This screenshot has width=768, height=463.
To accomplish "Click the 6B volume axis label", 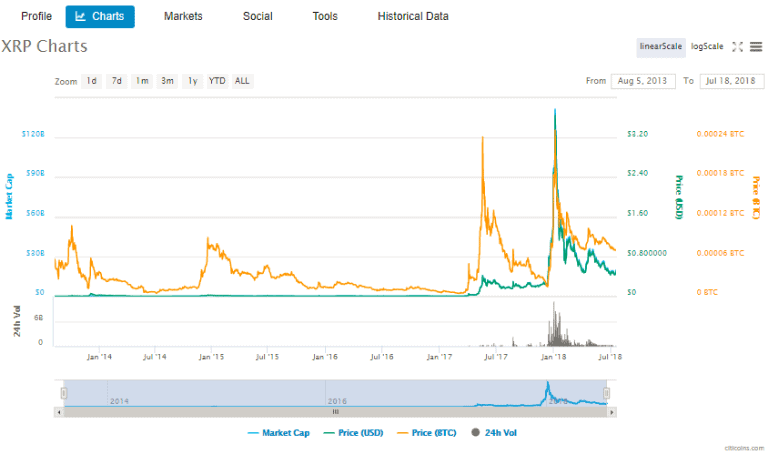I will pos(38,318).
